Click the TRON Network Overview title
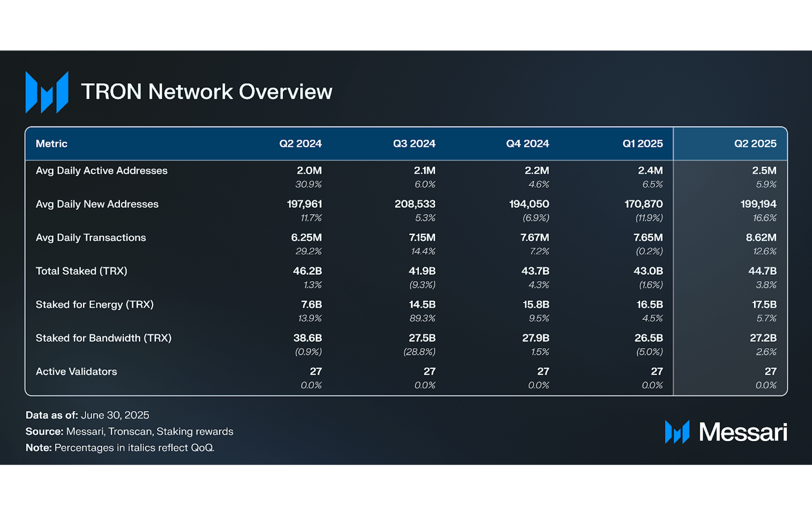 207,92
